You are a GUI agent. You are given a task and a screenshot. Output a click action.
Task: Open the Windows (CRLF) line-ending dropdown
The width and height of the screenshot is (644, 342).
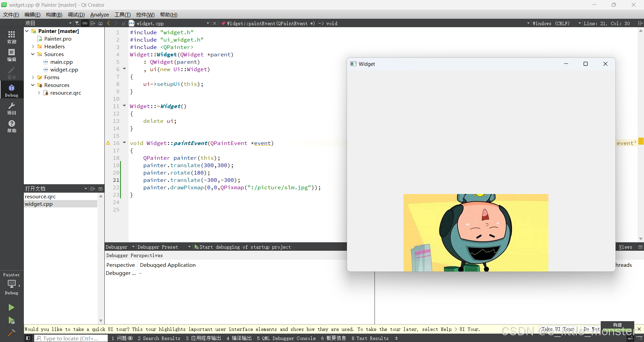pyautogui.click(x=579, y=23)
